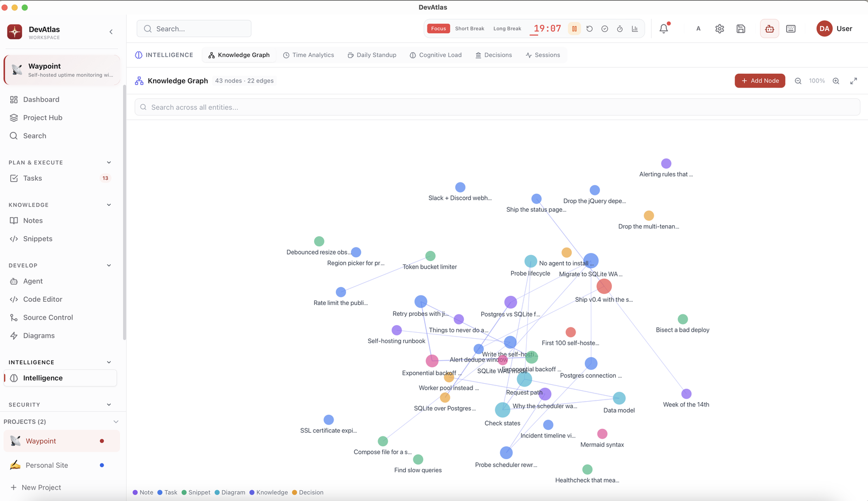Click New Project in sidebar

pyautogui.click(x=36, y=487)
